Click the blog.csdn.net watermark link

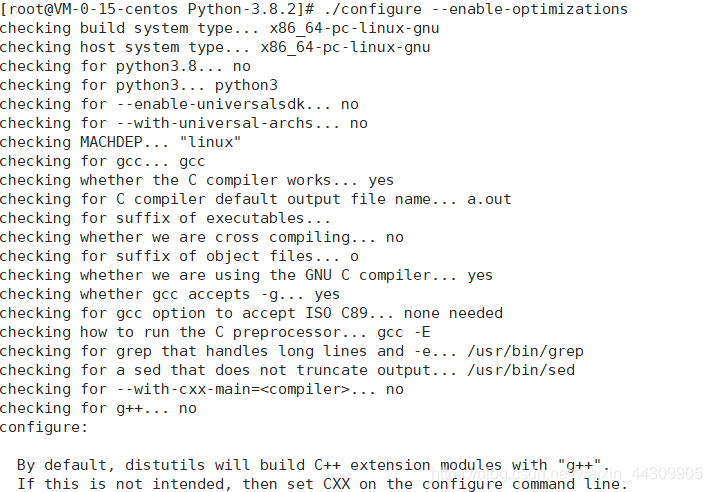(566, 474)
